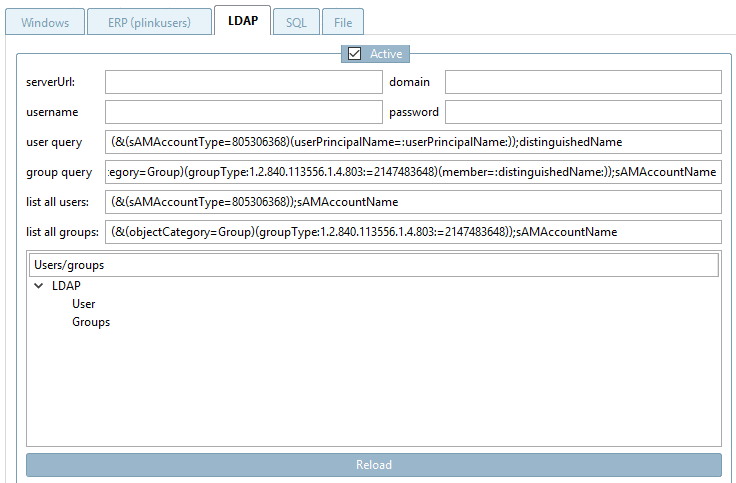The width and height of the screenshot is (736, 483).
Task: Focus the serverUrl input field
Action: [x=244, y=82]
